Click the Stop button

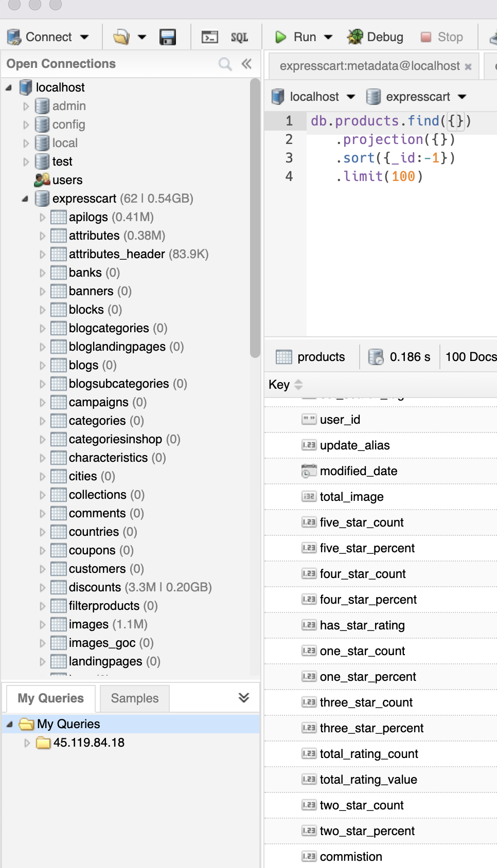coord(442,37)
